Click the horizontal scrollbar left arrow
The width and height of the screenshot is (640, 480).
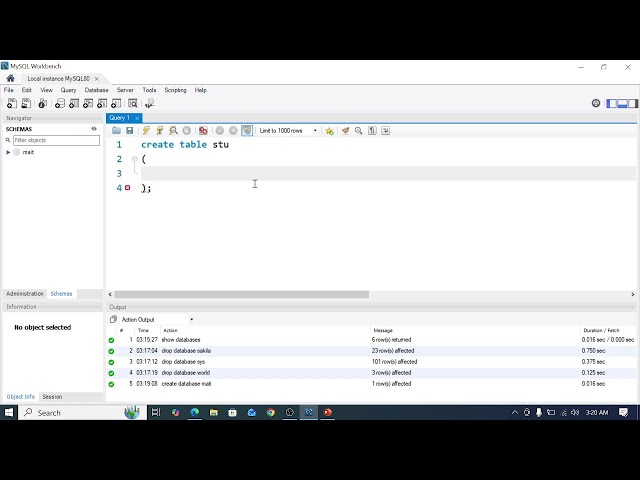point(110,294)
